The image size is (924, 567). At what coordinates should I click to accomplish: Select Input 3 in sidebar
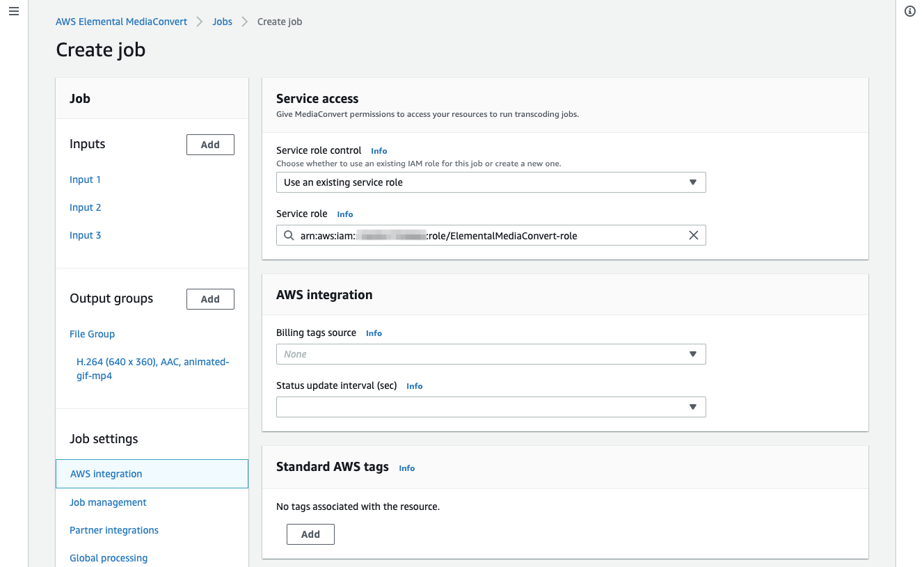click(x=85, y=235)
